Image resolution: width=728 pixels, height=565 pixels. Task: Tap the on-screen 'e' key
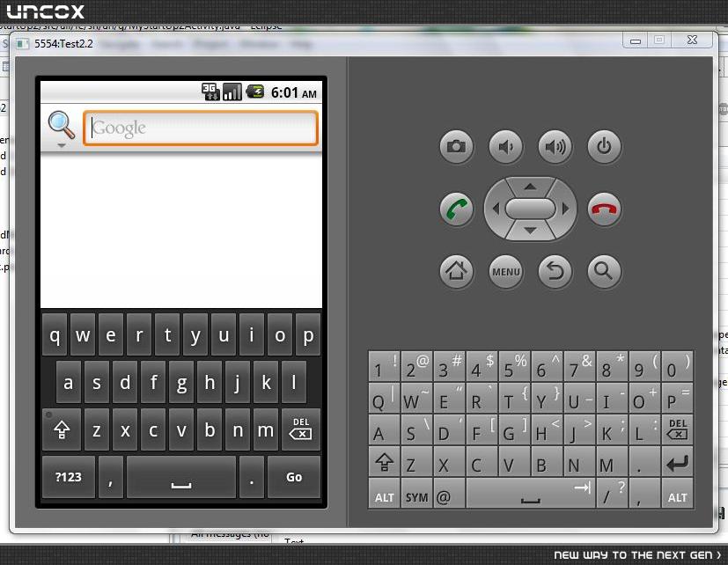[111, 334]
